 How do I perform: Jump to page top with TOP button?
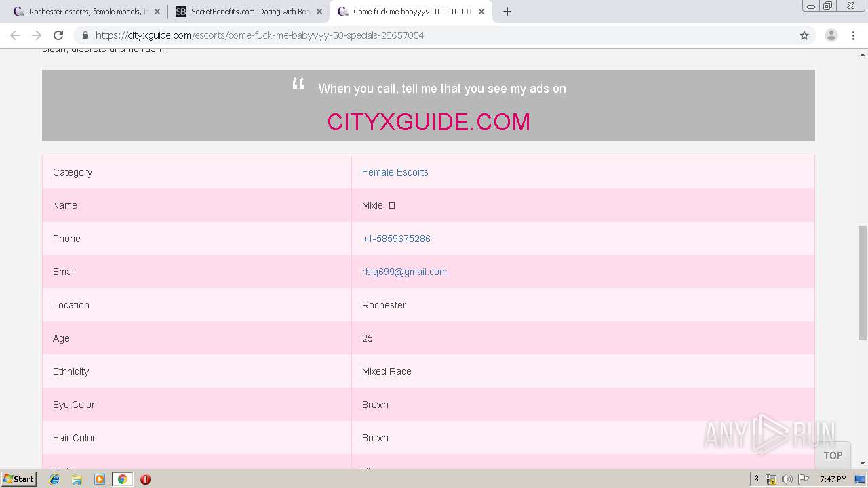coord(833,455)
